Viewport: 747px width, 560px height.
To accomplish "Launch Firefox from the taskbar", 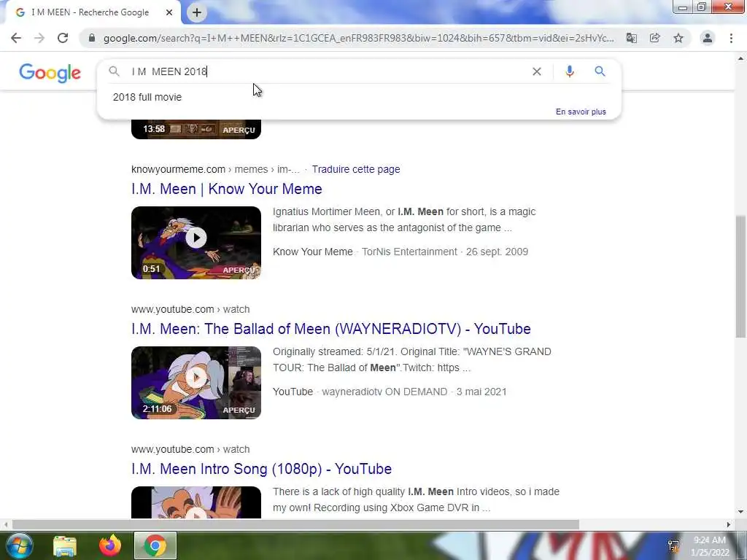I will coord(110,545).
